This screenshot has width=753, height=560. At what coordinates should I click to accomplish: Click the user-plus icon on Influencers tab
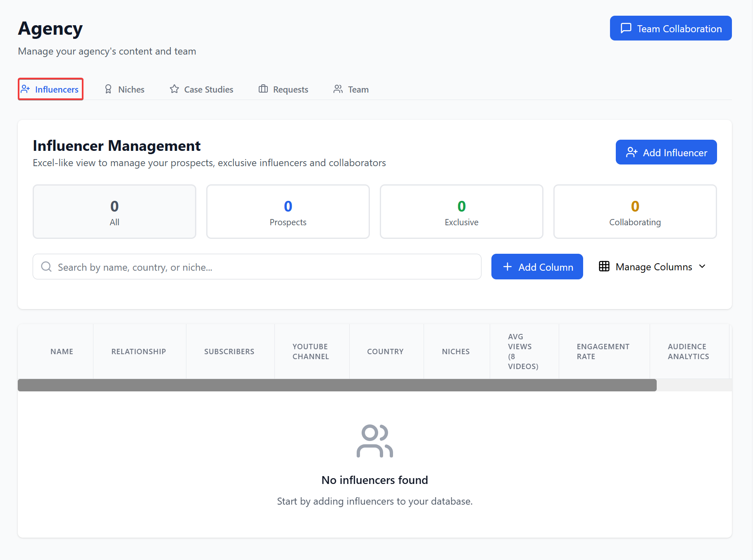click(26, 89)
